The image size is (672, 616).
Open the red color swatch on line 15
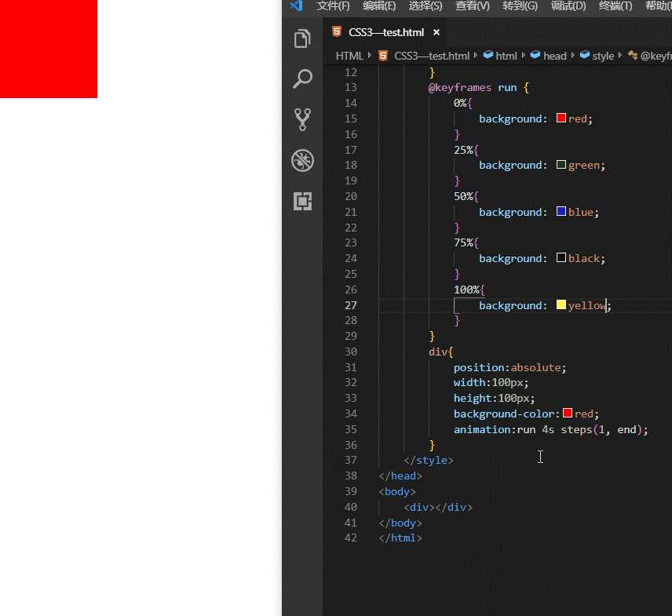561,118
